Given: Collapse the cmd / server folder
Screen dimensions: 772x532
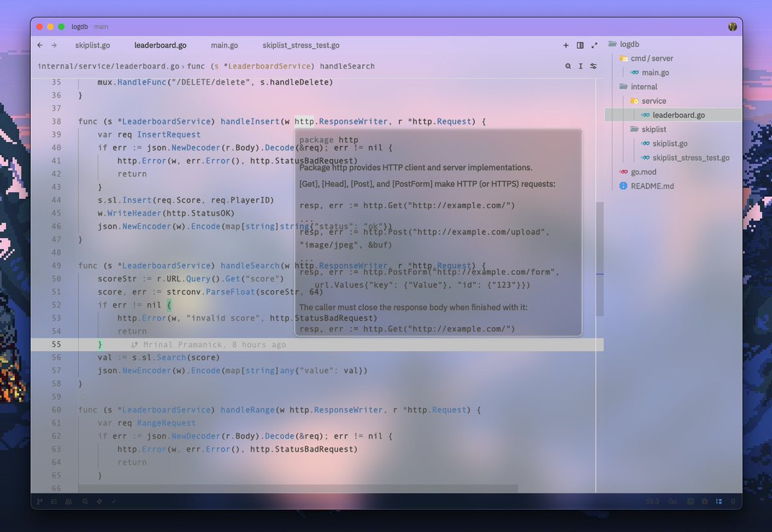Looking at the screenshot, I should 646,59.
